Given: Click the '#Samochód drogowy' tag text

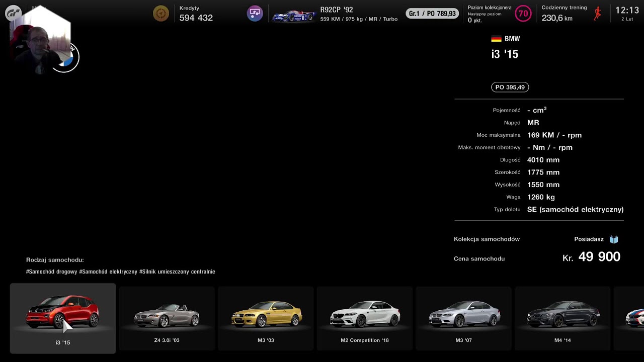Looking at the screenshot, I should (x=52, y=271).
